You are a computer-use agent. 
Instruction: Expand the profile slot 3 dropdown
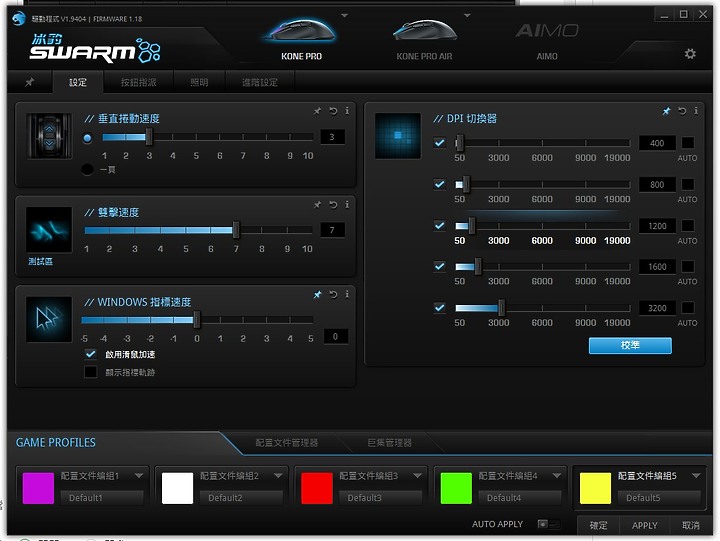417,476
